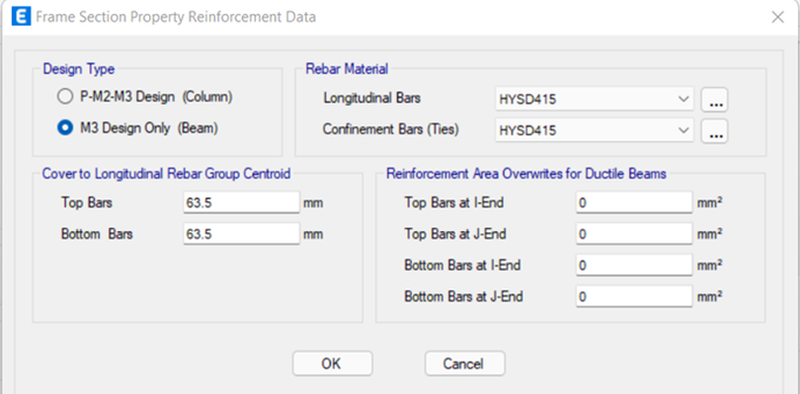The height and width of the screenshot is (394, 800).
Task: Close the Reinforcement Data dialog
Action: (x=778, y=17)
